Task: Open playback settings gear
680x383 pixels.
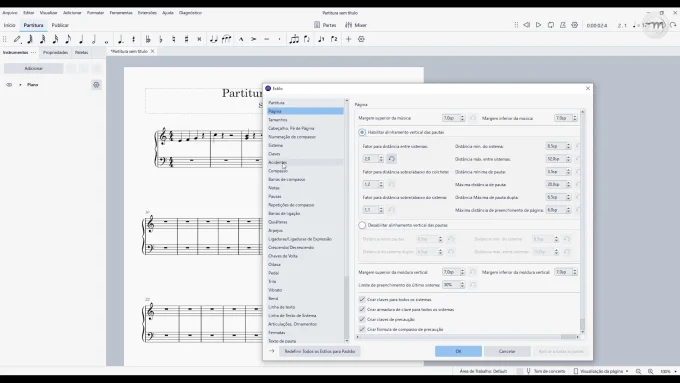Action: coord(575,25)
